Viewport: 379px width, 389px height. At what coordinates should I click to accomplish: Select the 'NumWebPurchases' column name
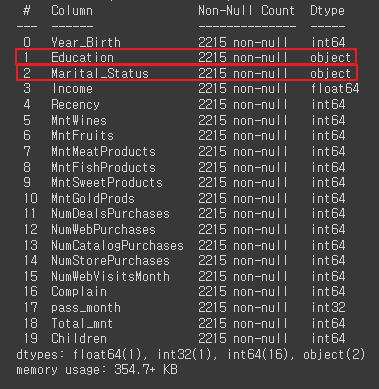tap(103, 230)
